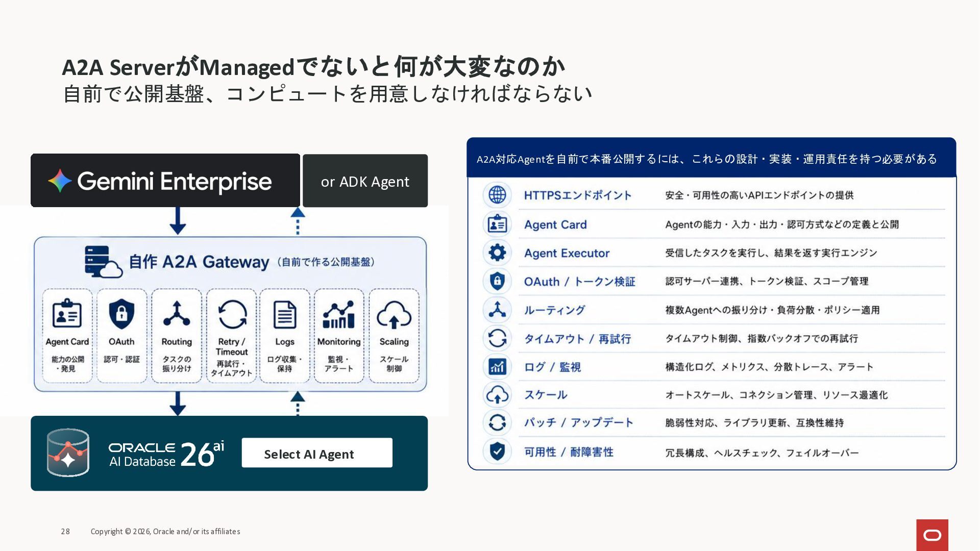Click the 可用性 / 耐障害性 label
Image resolution: width=980 pixels, height=551 pixels.
(x=569, y=452)
